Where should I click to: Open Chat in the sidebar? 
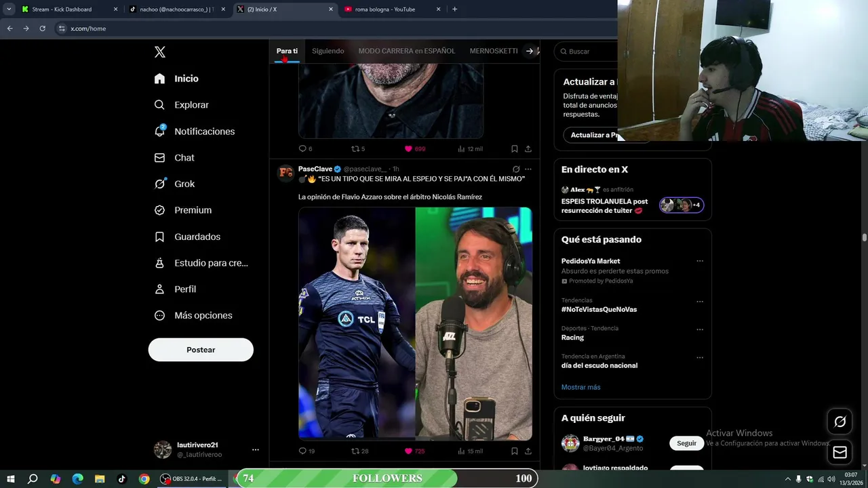(174, 158)
